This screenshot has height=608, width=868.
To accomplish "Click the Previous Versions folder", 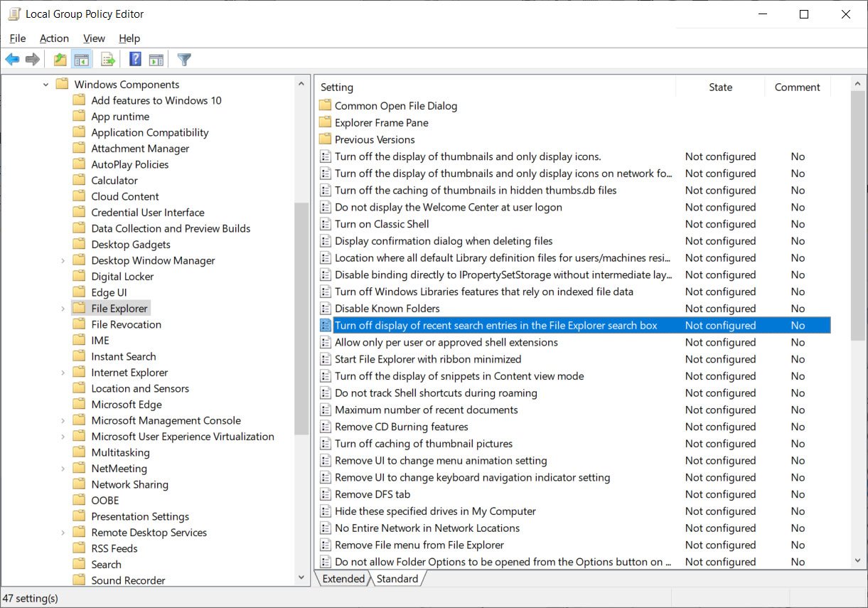I will (x=376, y=139).
